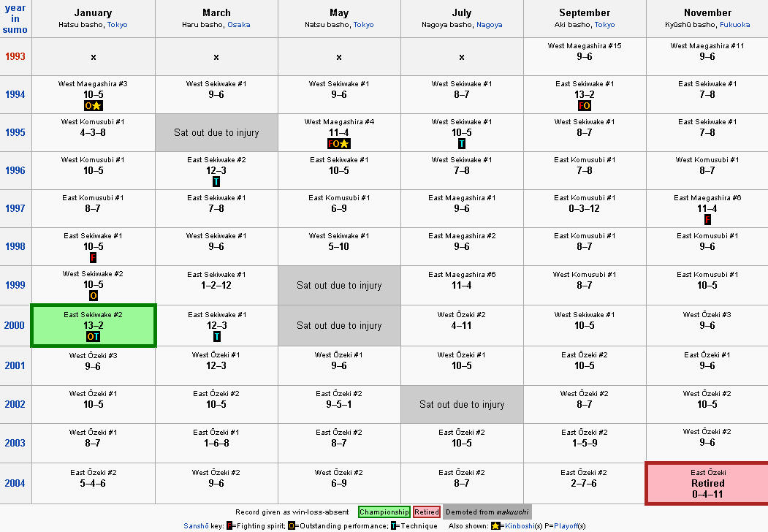
Task: Click the Fighting spirit F badge, January 1998
Action: 93,258
